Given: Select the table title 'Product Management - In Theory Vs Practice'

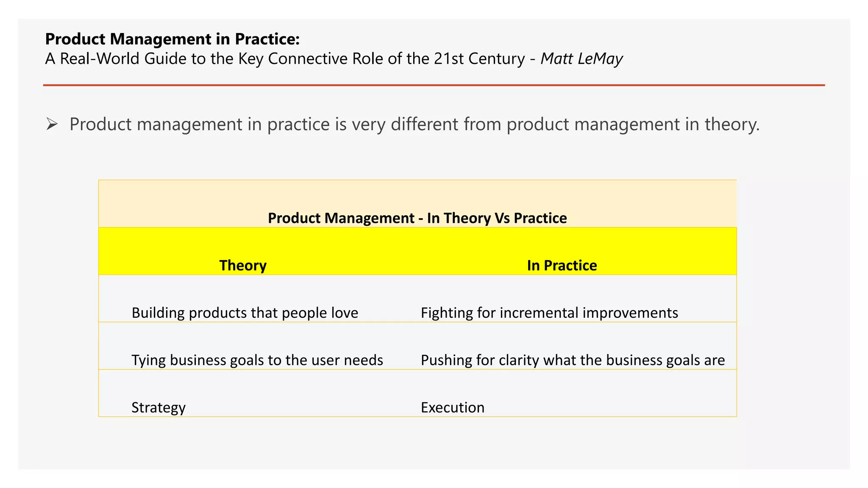Looking at the screenshot, I should tap(417, 218).
